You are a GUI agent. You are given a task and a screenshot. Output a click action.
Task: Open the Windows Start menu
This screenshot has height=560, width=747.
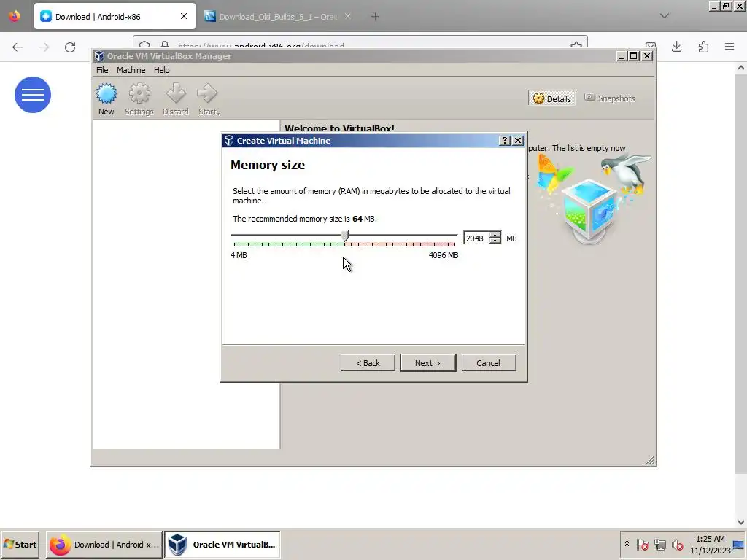20,544
